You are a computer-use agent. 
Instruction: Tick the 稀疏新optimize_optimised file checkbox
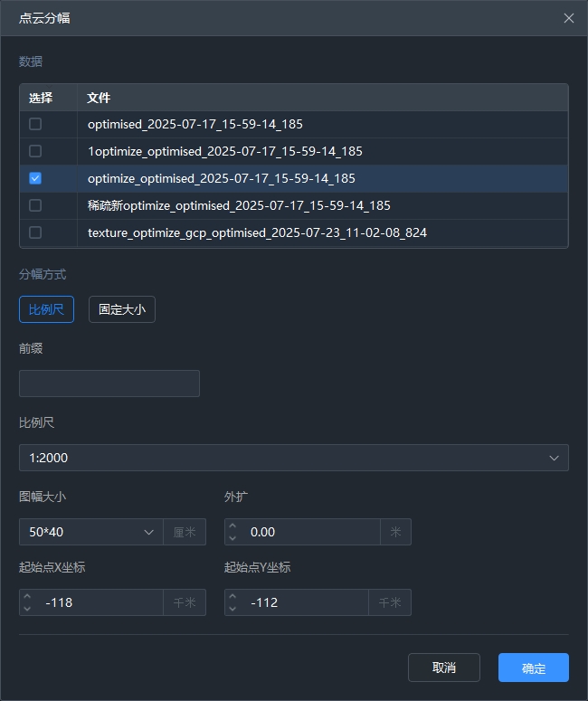(35, 205)
